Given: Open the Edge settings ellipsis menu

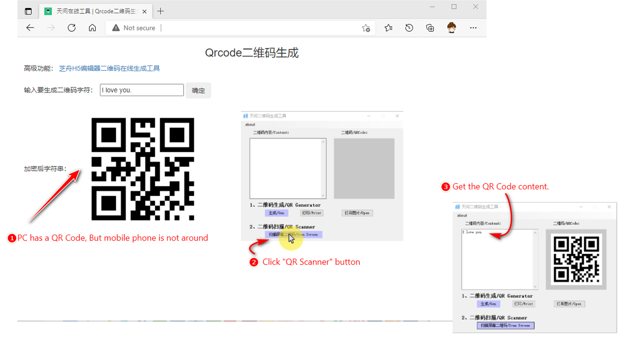Looking at the screenshot, I should [x=473, y=28].
